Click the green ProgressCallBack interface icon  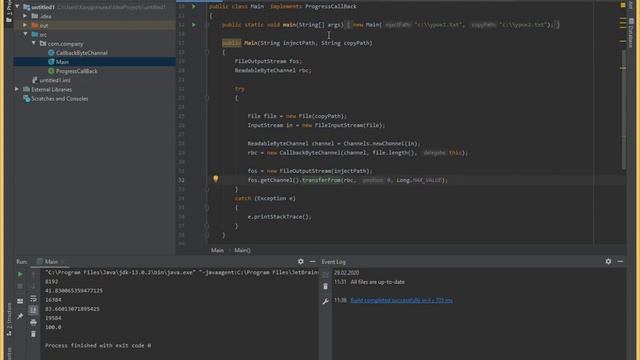pos(51,71)
